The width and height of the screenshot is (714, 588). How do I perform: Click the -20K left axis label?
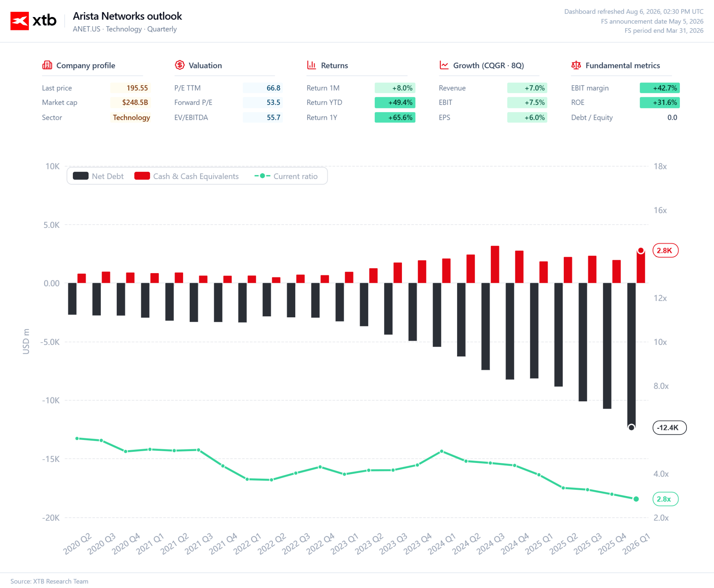51,518
